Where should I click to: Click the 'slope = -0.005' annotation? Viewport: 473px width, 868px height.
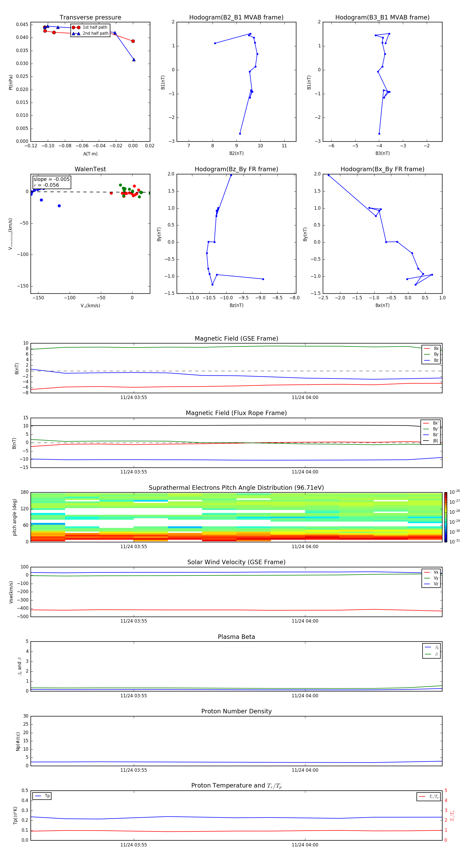pos(52,179)
